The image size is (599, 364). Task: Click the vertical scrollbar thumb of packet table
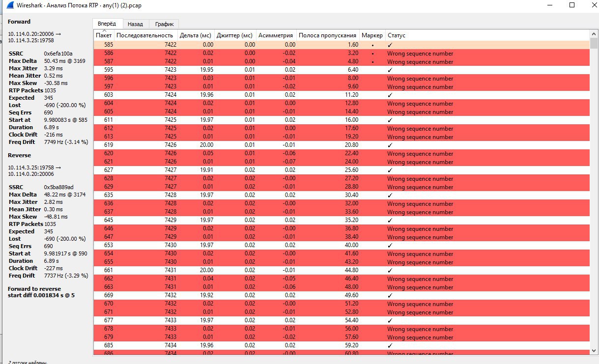(x=594, y=43)
